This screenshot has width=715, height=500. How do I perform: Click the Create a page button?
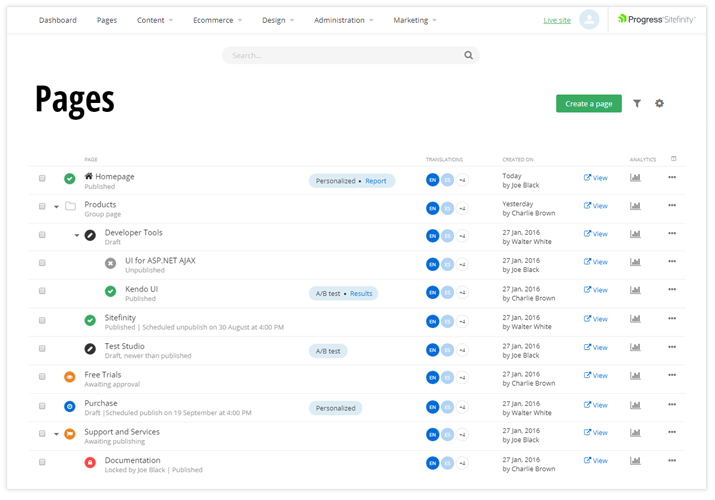point(588,104)
